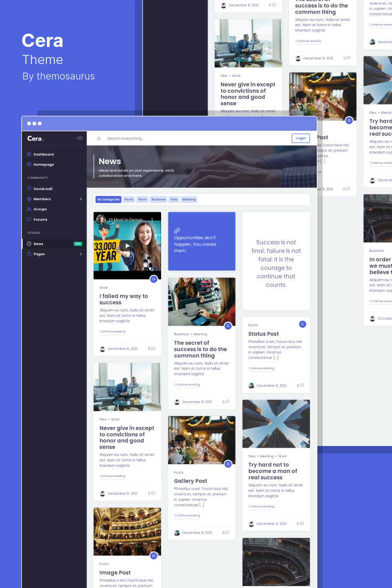
Task: Click the Groups people icon
Action: coord(29,209)
